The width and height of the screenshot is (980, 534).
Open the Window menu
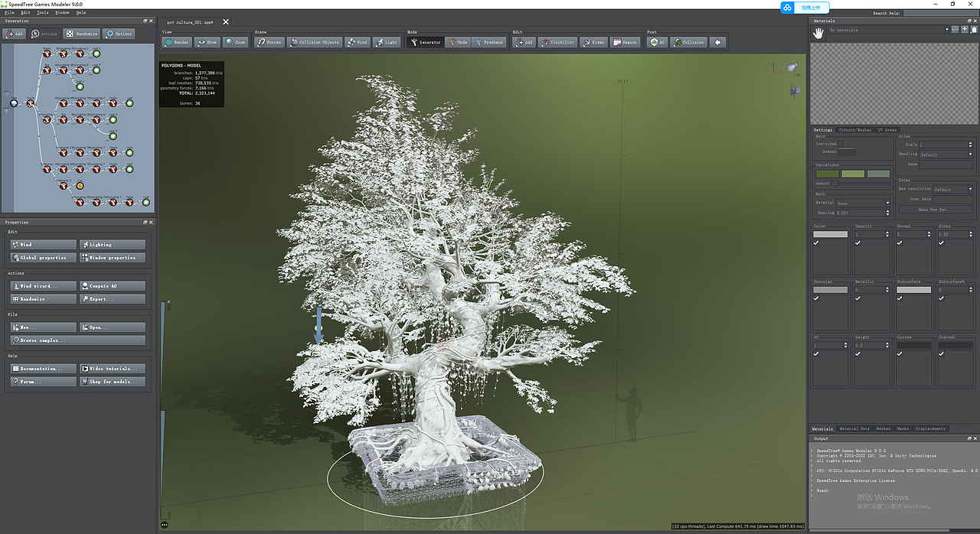pos(62,12)
